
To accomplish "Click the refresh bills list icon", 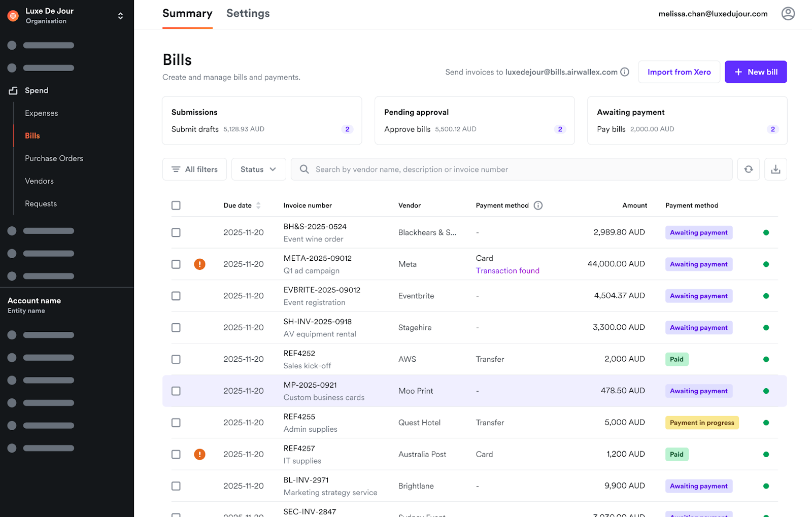I will point(748,169).
